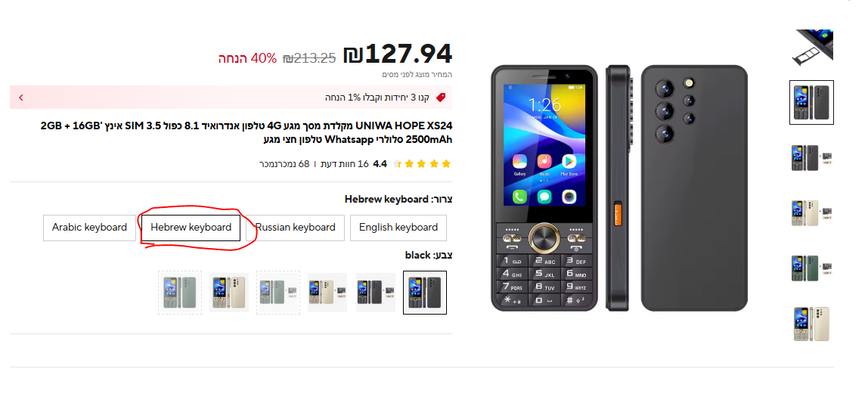Image resolution: width=868 pixels, height=400 pixels.
Task: Select the unavailable green with SD card swatch
Action: (278, 293)
